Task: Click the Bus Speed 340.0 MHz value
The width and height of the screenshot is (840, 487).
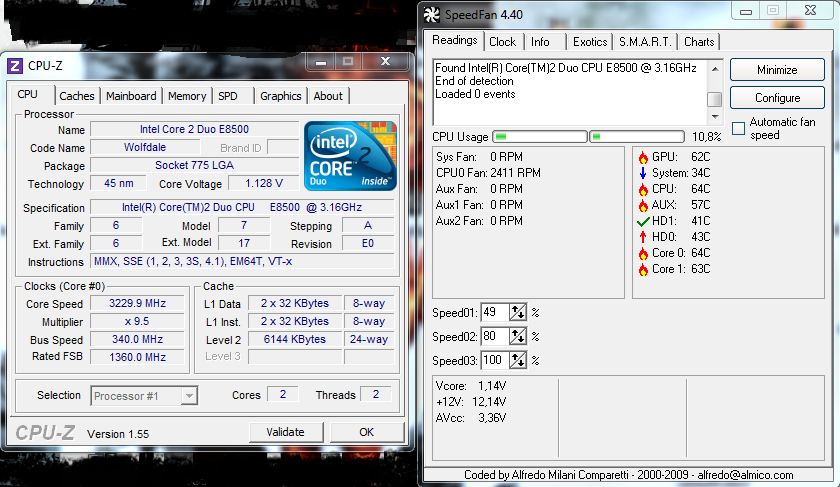Action: [137, 339]
